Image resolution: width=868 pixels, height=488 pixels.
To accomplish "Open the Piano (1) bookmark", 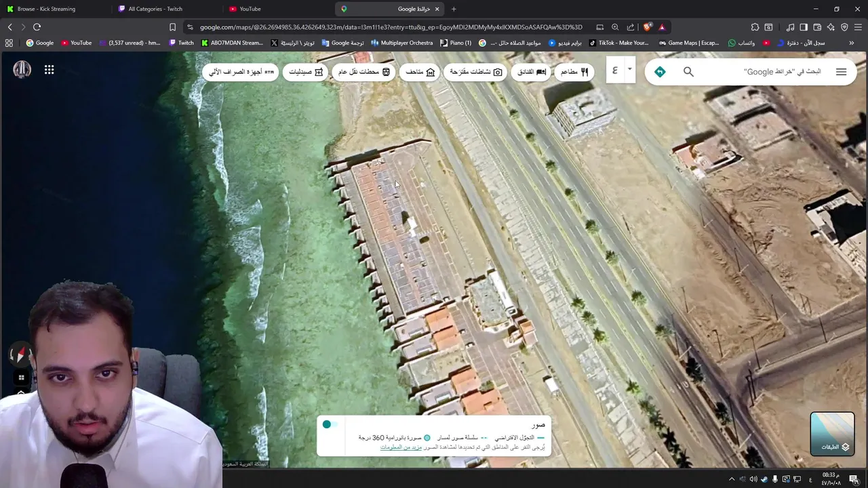I will click(456, 43).
